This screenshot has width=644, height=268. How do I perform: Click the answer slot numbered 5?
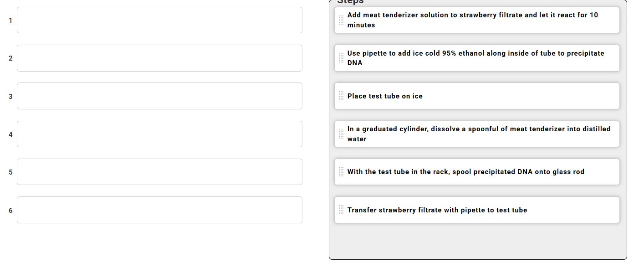click(x=159, y=172)
